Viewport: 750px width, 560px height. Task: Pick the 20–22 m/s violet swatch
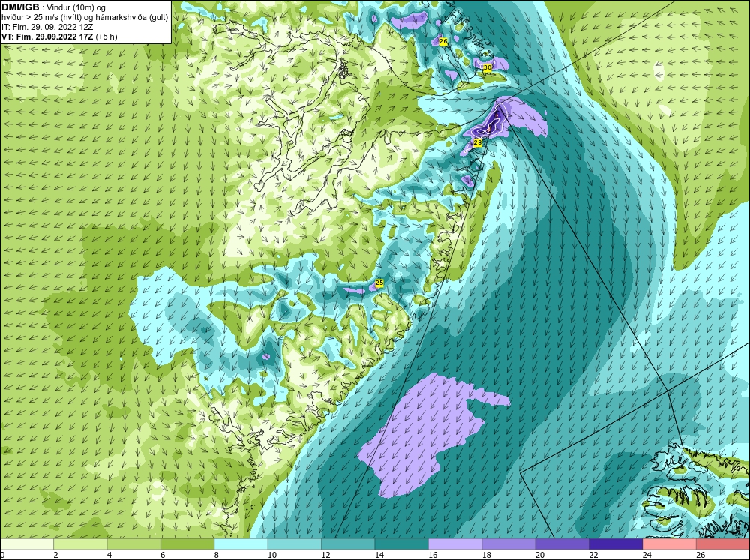pos(562,544)
